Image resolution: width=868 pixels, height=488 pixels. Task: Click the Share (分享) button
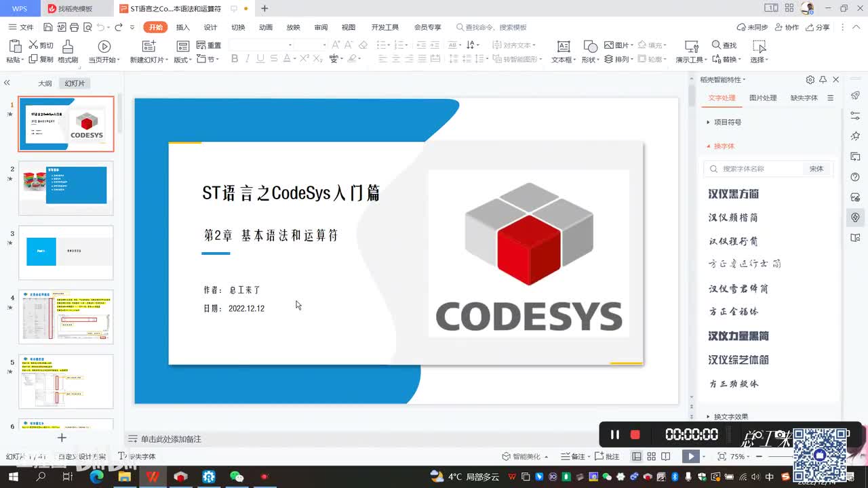pos(817,27)
